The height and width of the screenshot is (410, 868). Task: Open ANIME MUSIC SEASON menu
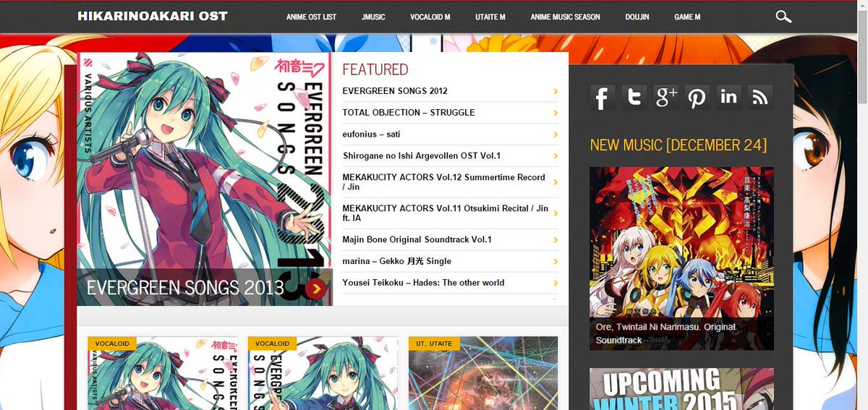(565, 17)
